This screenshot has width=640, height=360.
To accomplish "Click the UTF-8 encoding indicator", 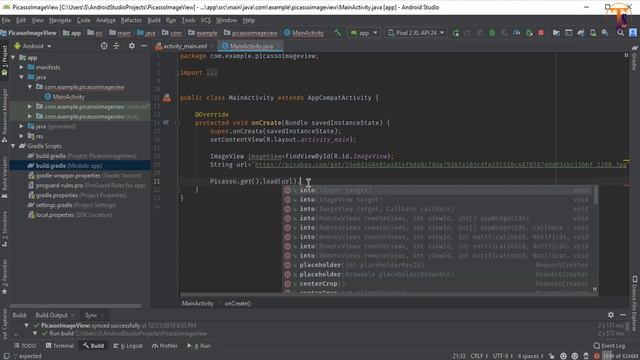I will pyautogui.click(x=502, y=356).
